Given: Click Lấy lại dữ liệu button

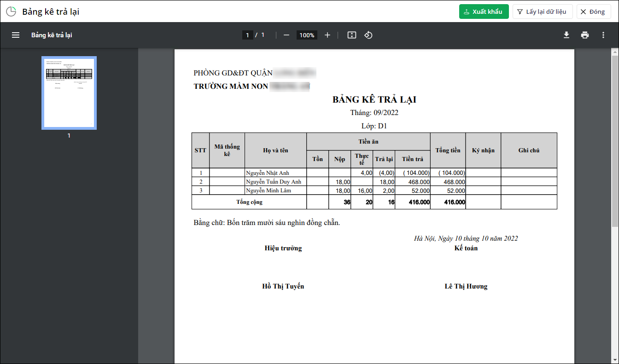Looking at the screenshot, I should (542, 12).
